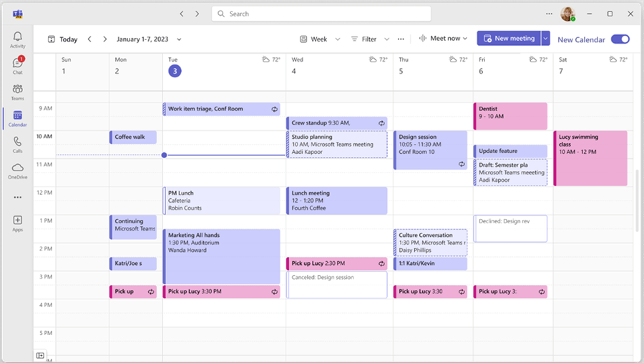Create a New meeting
Viewport: 644px width, 363px height.
tap(509, 38)
